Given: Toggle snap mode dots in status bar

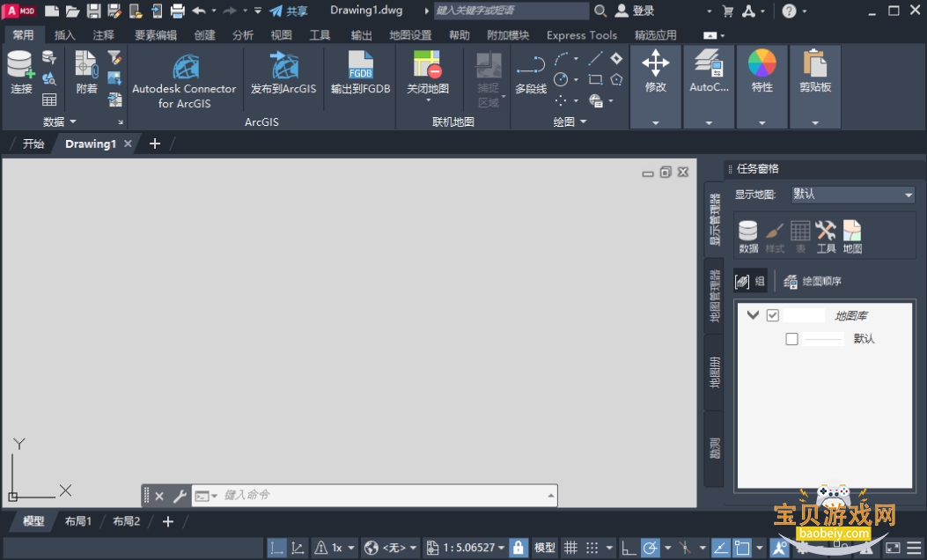Looking at the screenshot, I should (x=592, y=548).
